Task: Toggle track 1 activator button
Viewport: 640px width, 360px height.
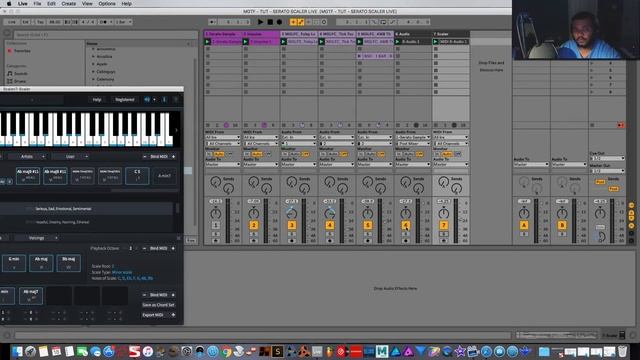Action: (216, 225)
